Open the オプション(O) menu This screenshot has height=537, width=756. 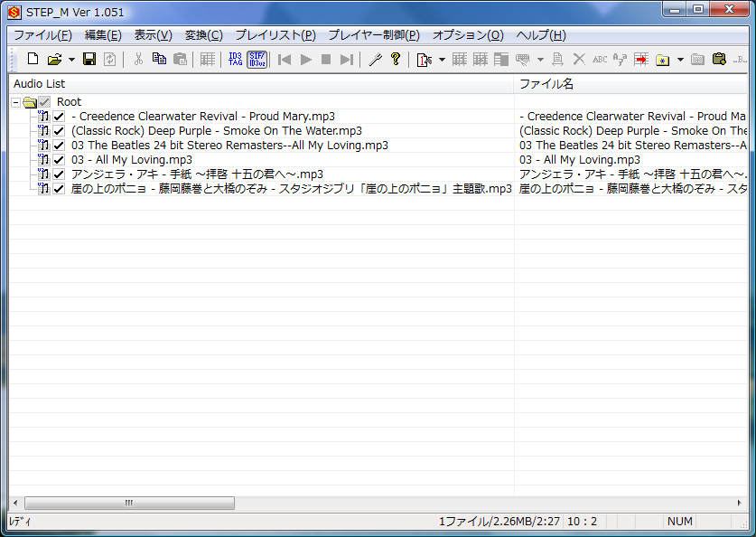point(468,35)
